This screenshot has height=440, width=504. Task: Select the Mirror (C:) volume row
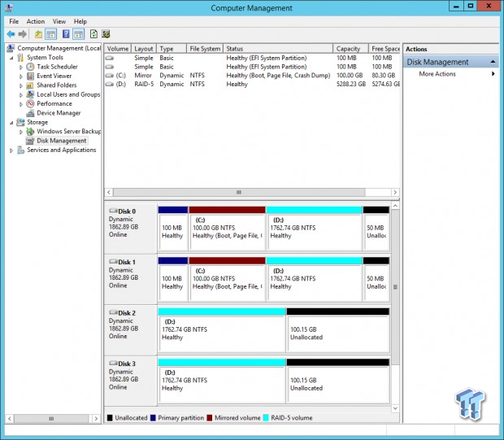coord(252,76)
